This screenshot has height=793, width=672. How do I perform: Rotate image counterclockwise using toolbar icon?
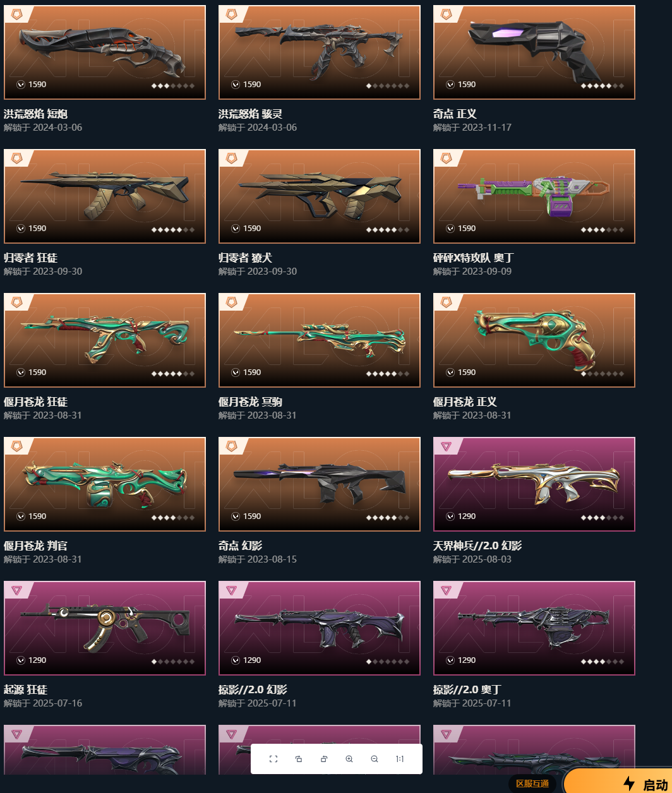299,759
